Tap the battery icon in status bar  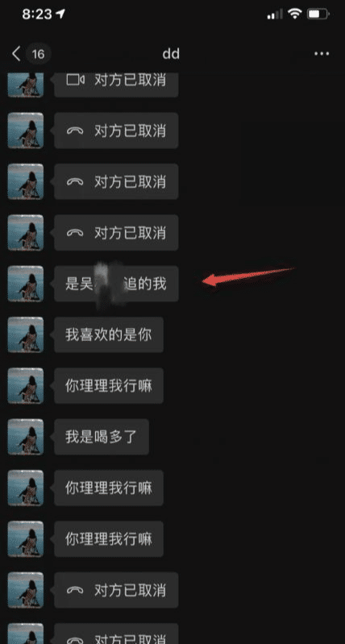(x=318, y=14)
